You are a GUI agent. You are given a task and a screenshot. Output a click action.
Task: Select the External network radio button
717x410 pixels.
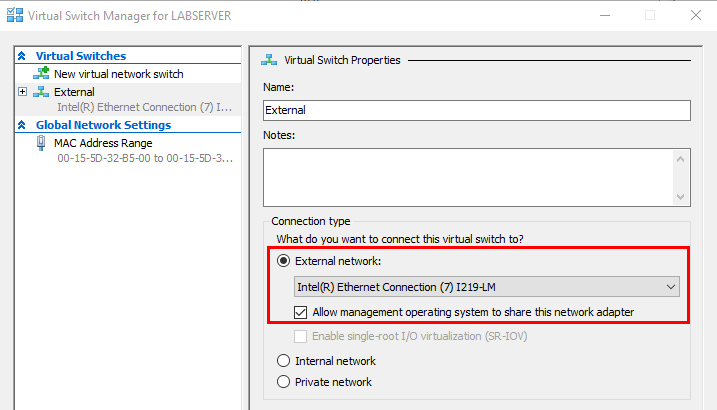pos(284,262)
